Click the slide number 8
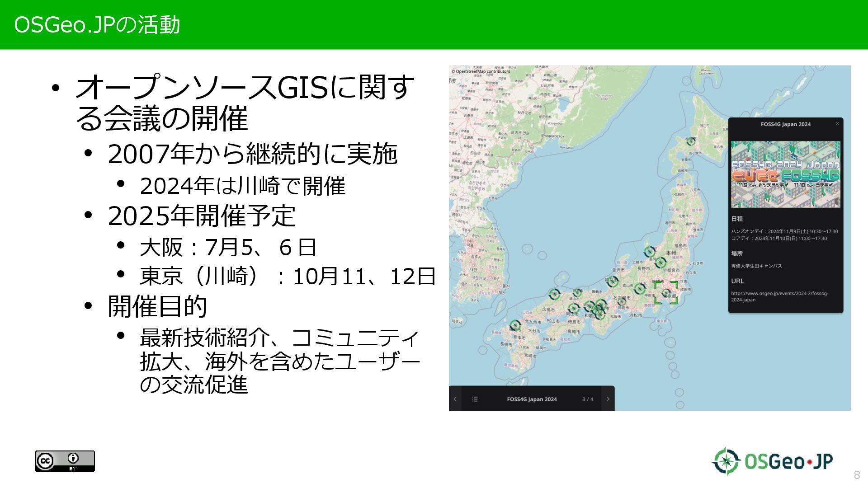868x488 pixels. pyautogui.click(x=857, y=475)
